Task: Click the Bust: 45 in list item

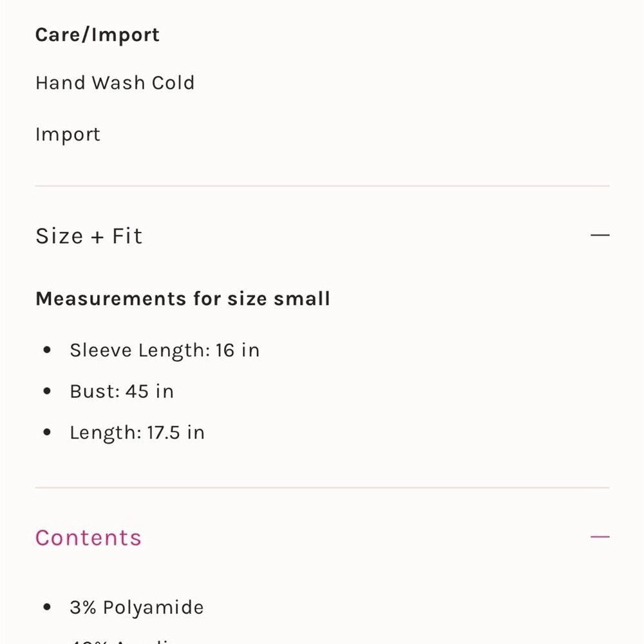Action: click(x=122, y=392)
